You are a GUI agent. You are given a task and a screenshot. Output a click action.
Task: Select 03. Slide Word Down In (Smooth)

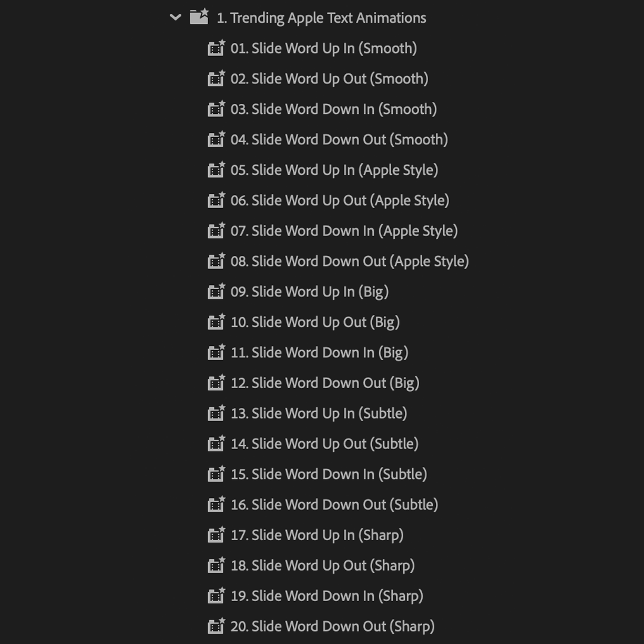coord(334,109)
